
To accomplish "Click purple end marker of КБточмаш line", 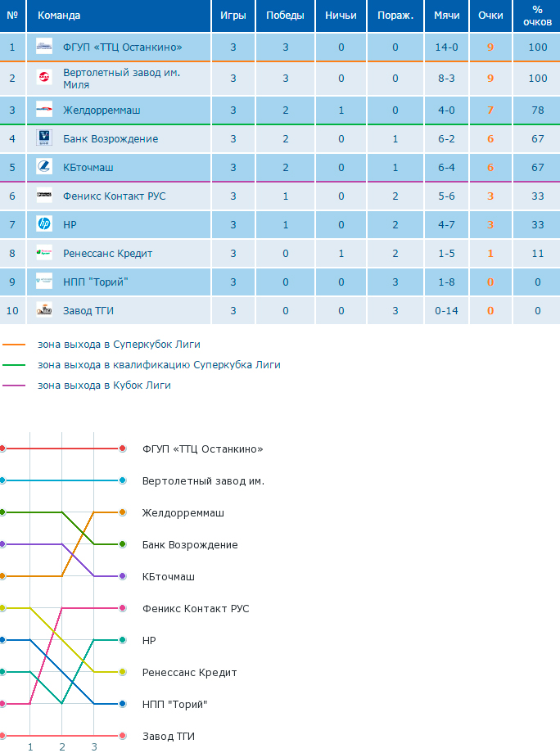I will (x=123, y=575).
